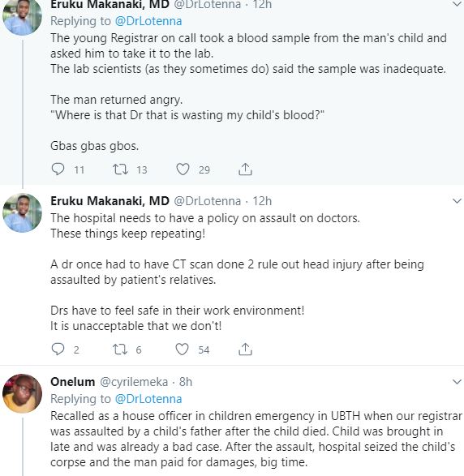The image size is (464, 476).
Task: View Onelum's profile picture
Action: tap(22, 393)
